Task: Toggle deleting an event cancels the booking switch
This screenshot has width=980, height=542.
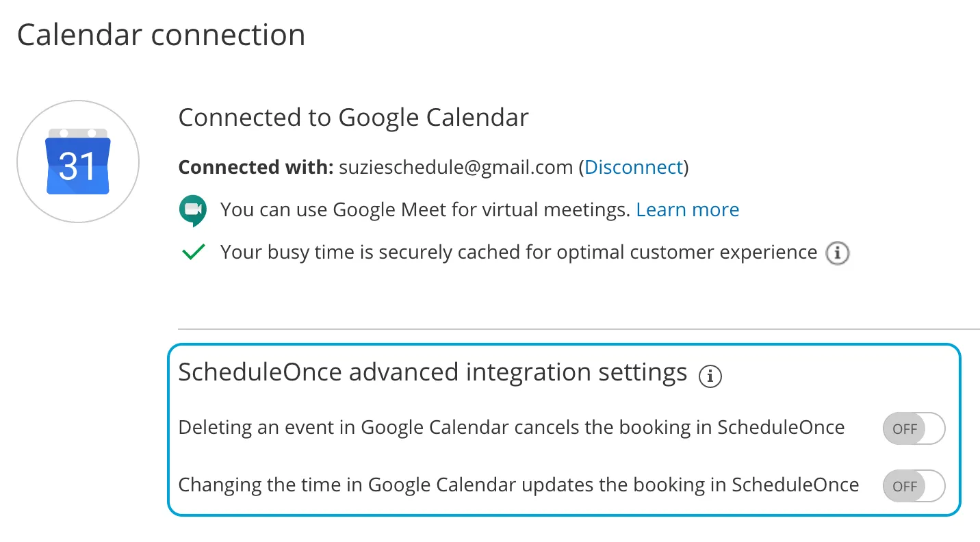Action: click(914, 428)
